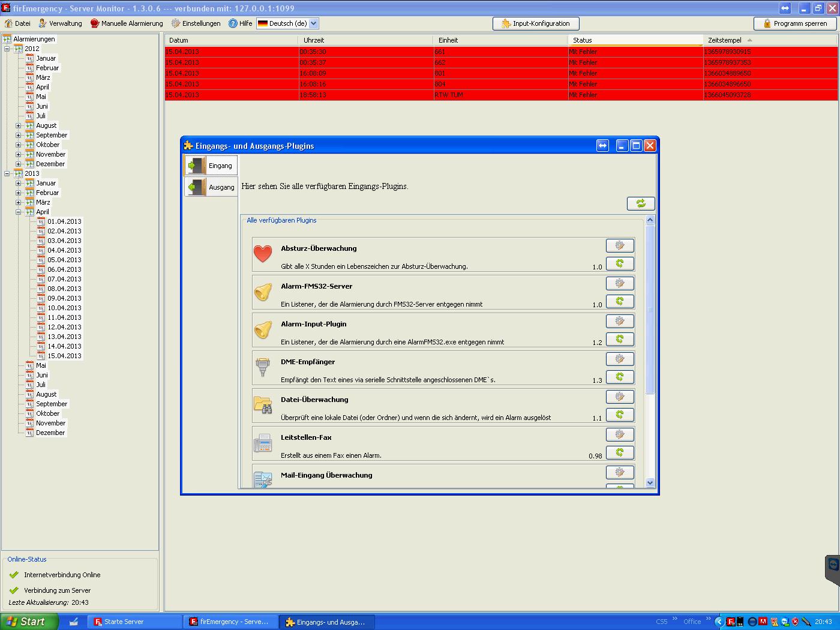Reload the Alarm-FMS32-Server plugin
Screen dimensions: 840x630
click(620, 301)
